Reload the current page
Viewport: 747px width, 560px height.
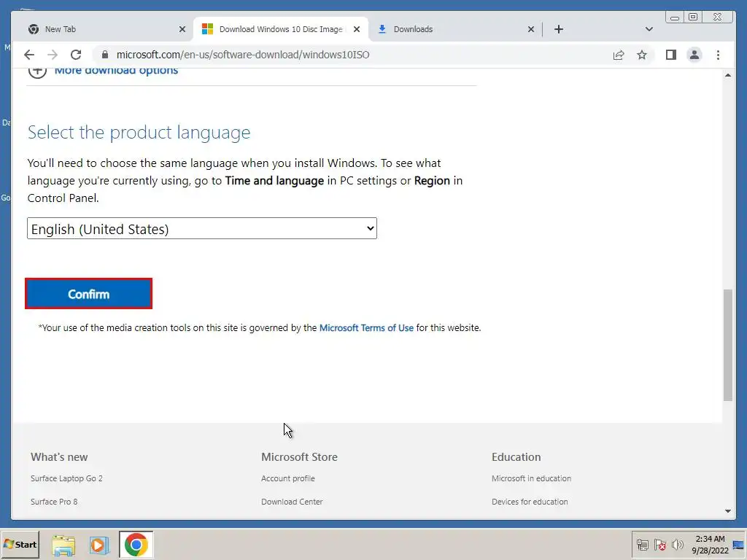pos(76,55)
